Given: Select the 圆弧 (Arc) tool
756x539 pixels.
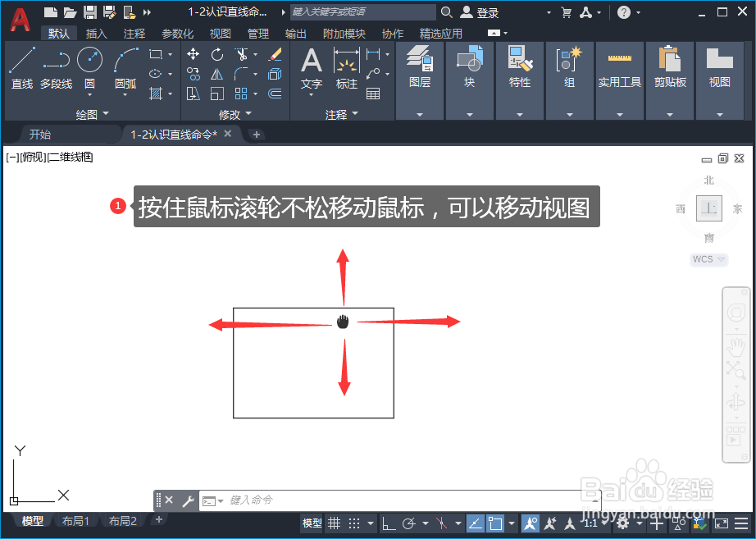Looking at the screenshot, I should tap(125, 67).
